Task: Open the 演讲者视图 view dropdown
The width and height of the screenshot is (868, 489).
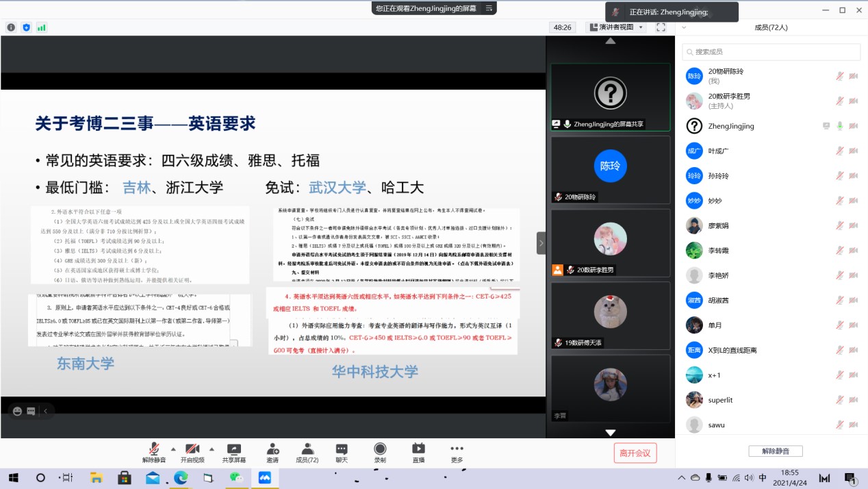Action: [x=616, y=27]
